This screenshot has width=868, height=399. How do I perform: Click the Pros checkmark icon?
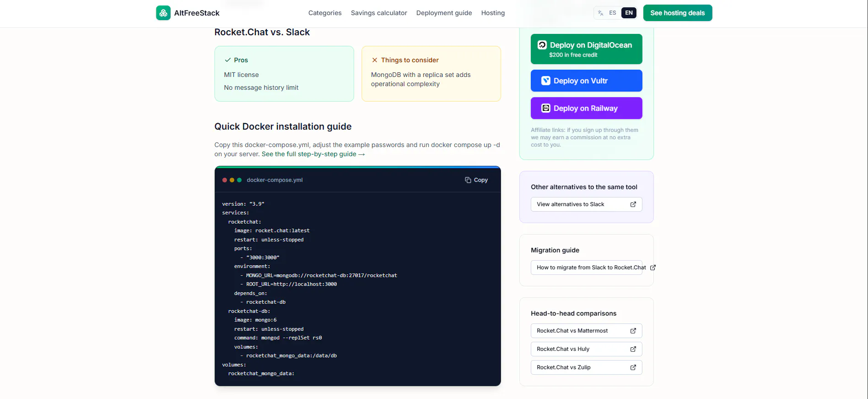[x=227, y=60]
